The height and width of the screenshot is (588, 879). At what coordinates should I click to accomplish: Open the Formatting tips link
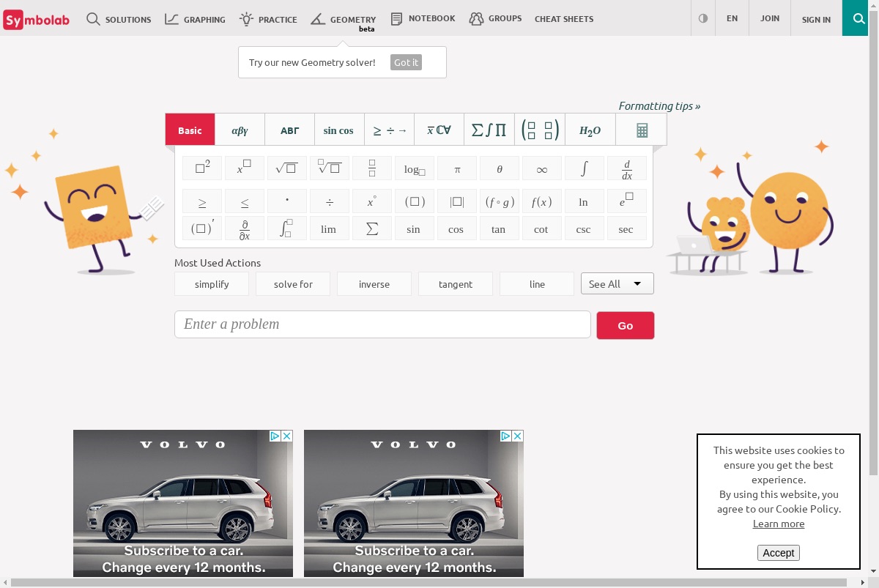point(659,106)
